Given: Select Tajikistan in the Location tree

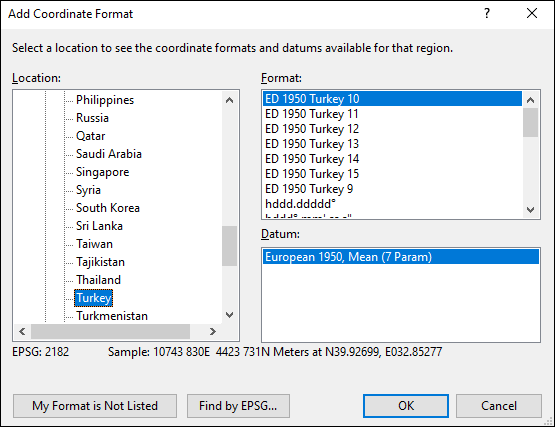Looking at the screenshot, I should tap(101, 262).
